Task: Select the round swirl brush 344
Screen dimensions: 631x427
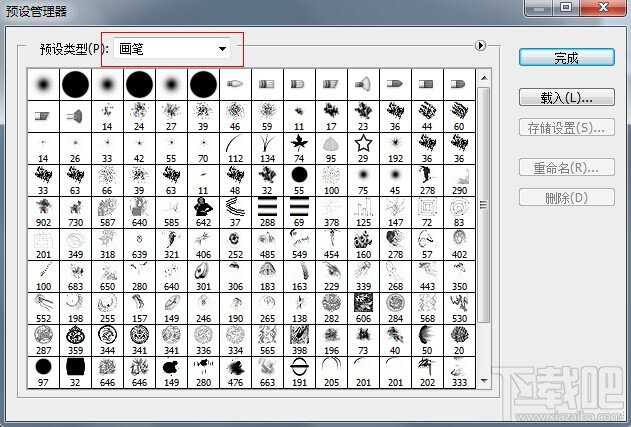Action: tap(107, 340)
